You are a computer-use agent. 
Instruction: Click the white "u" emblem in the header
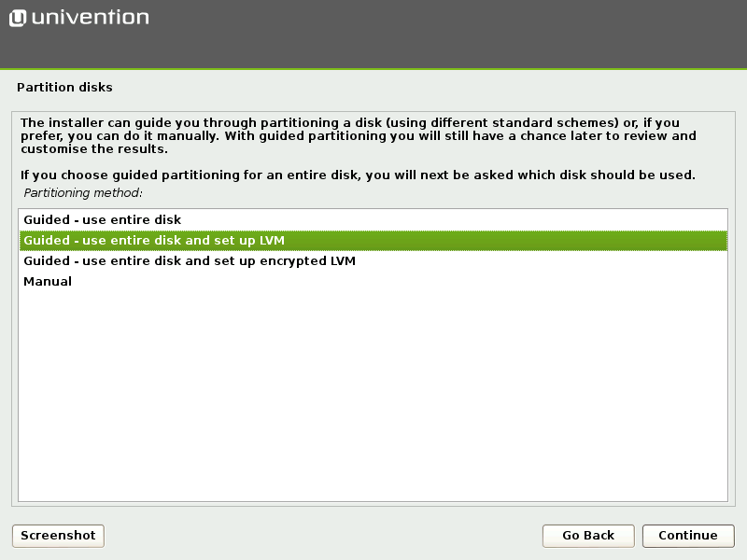click(17, 16)
